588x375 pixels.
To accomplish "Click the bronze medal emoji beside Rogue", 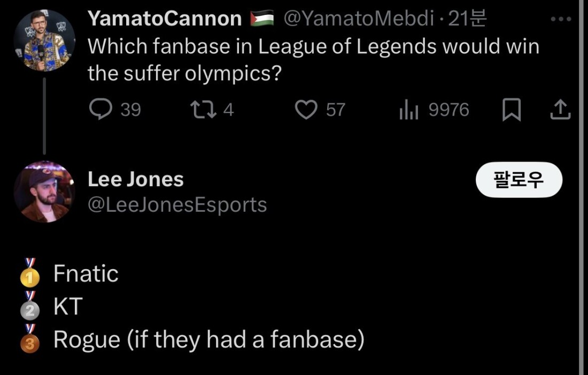I will [29, 339].
